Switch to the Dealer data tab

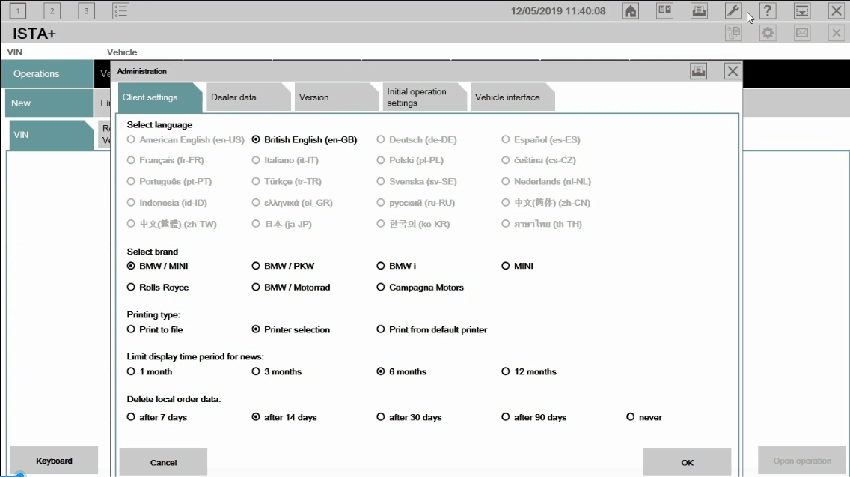click(x=247, y=97)
